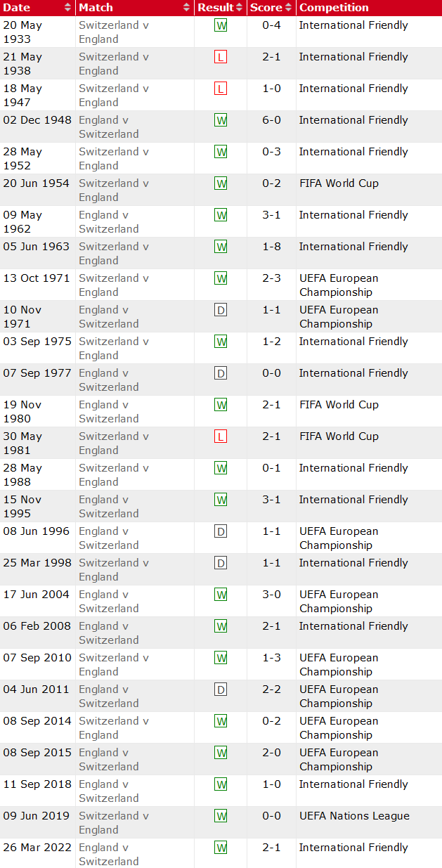The image size is (442, 868).
Task: Select the loss badge for 30 May 1981
Action: pos(221,436)
